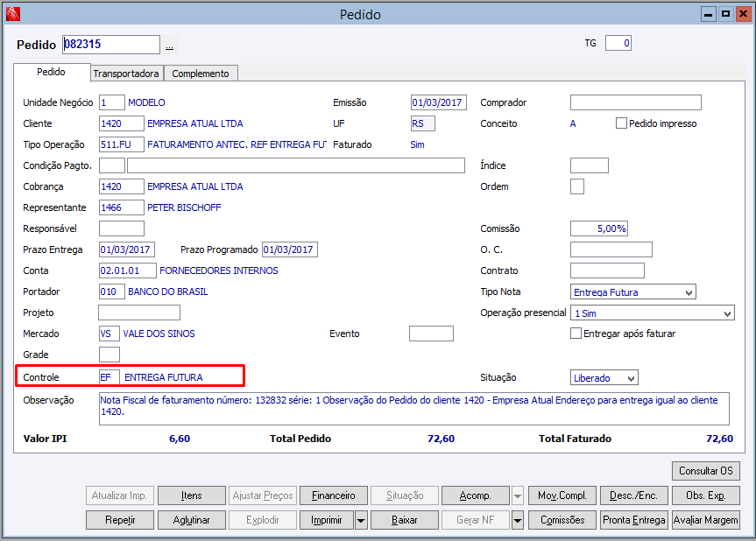Click the Portador field 010
756x541 pixels.
[x=112, y=292]
